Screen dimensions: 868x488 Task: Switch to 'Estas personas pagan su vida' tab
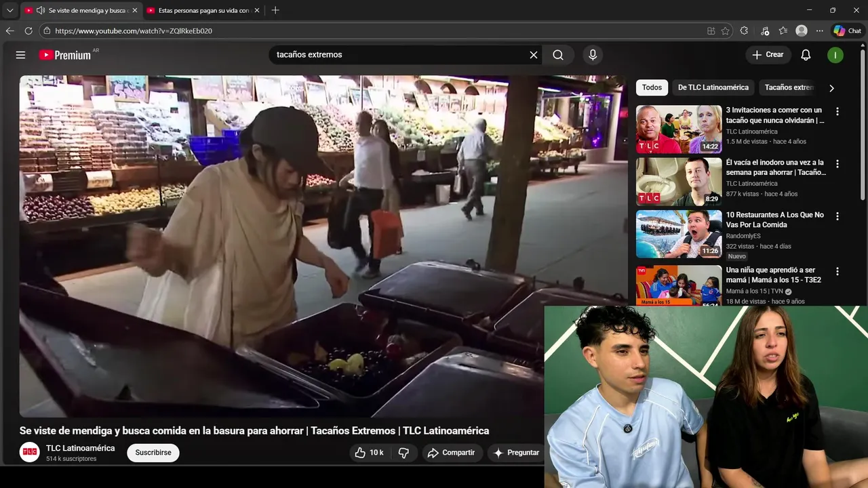203,10
